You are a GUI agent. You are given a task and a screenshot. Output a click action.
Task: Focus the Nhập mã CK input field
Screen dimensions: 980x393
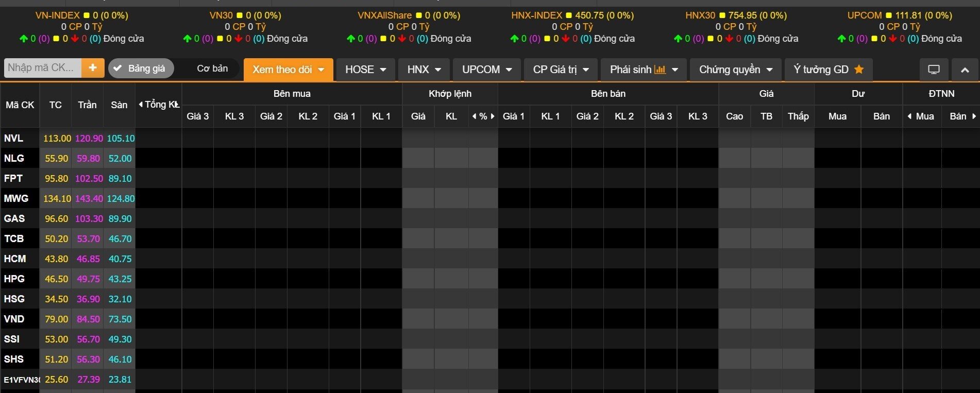click(x=43, y=68)
